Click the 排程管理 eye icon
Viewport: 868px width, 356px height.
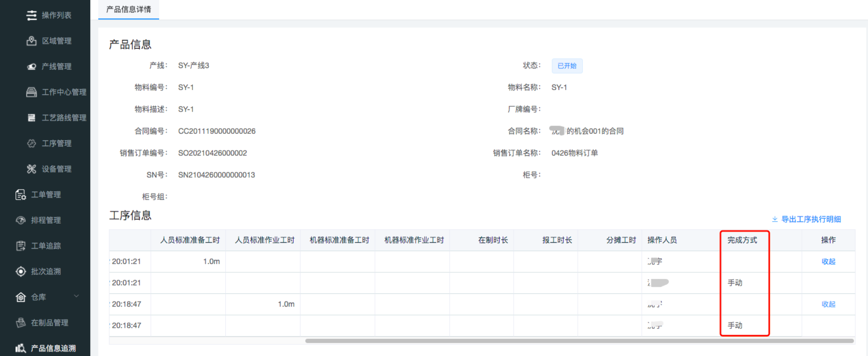(20, 220)
